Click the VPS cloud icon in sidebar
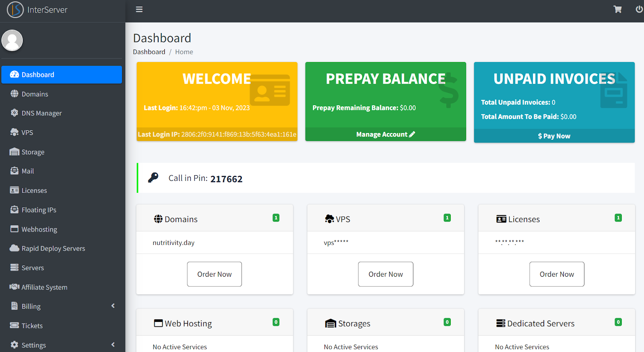This screenshot has height=352, width=644. (14, 132)
